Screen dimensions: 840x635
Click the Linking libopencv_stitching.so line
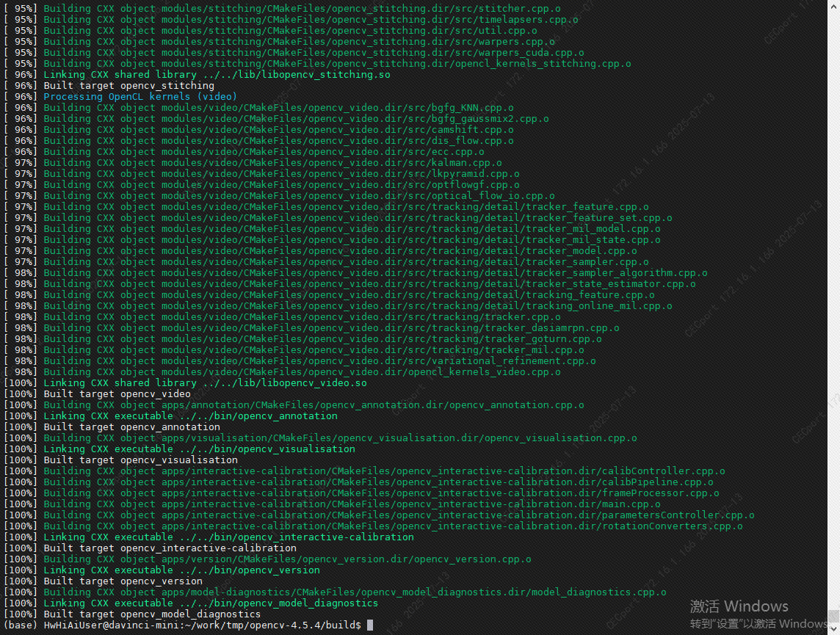click(197, 74)
